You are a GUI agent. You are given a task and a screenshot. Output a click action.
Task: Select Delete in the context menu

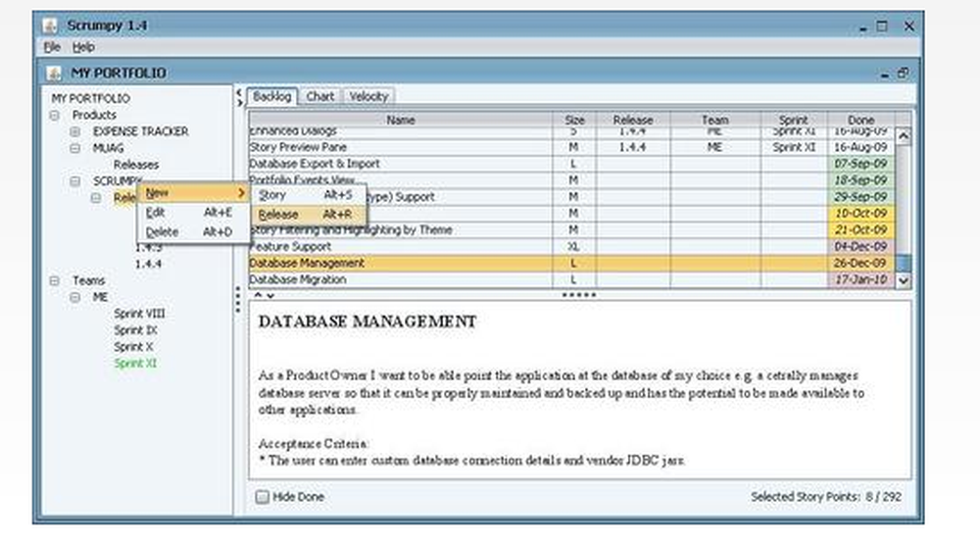(193, 232)
